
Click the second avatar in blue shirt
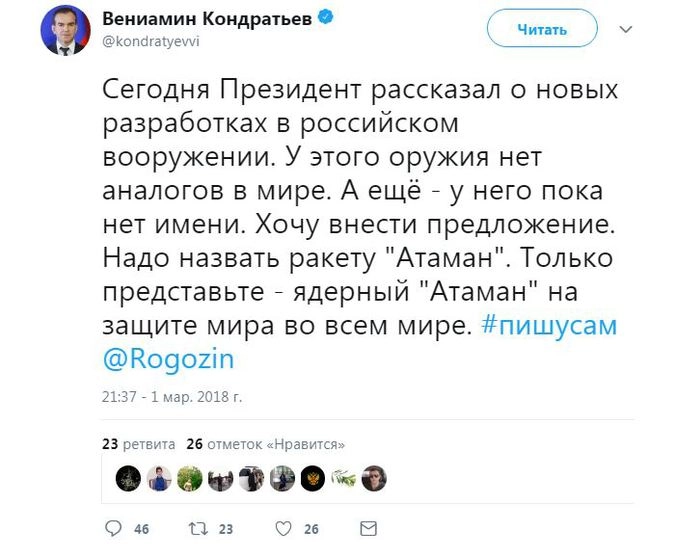point(158,478)
